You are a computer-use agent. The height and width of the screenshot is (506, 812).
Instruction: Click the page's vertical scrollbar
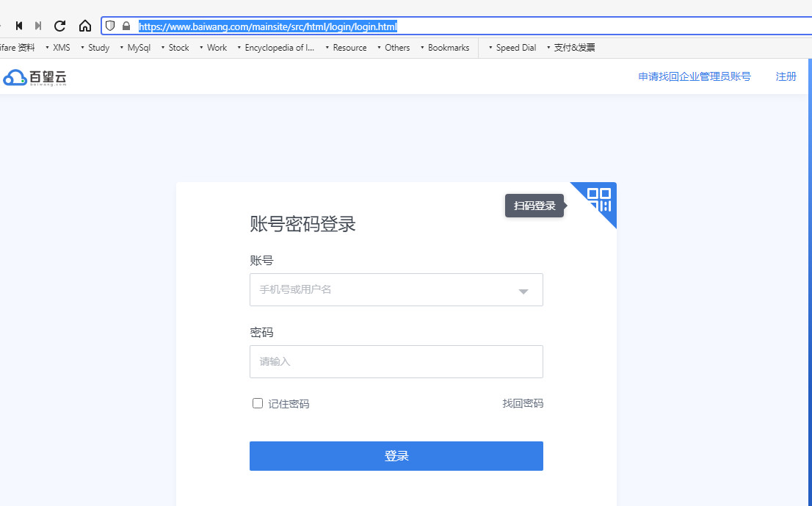click(x=809, y=220)
